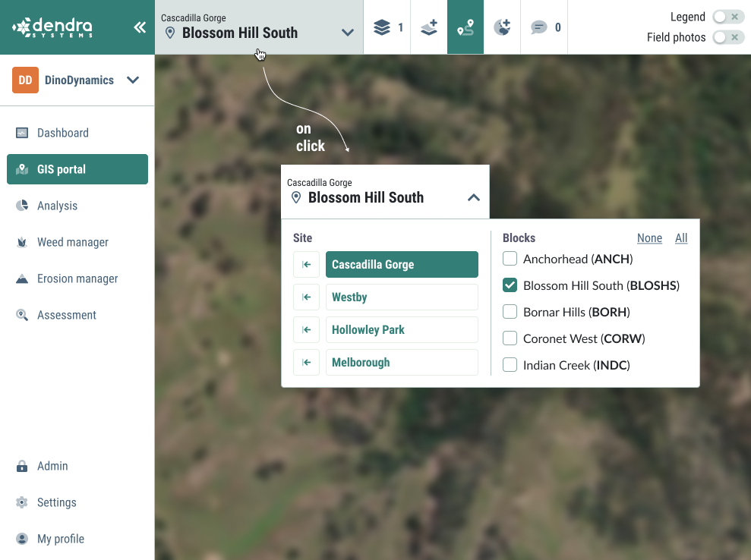This screenshot has height=560, width=751.
Task: Enable the Legend toggle
Action: coord(728,17)
